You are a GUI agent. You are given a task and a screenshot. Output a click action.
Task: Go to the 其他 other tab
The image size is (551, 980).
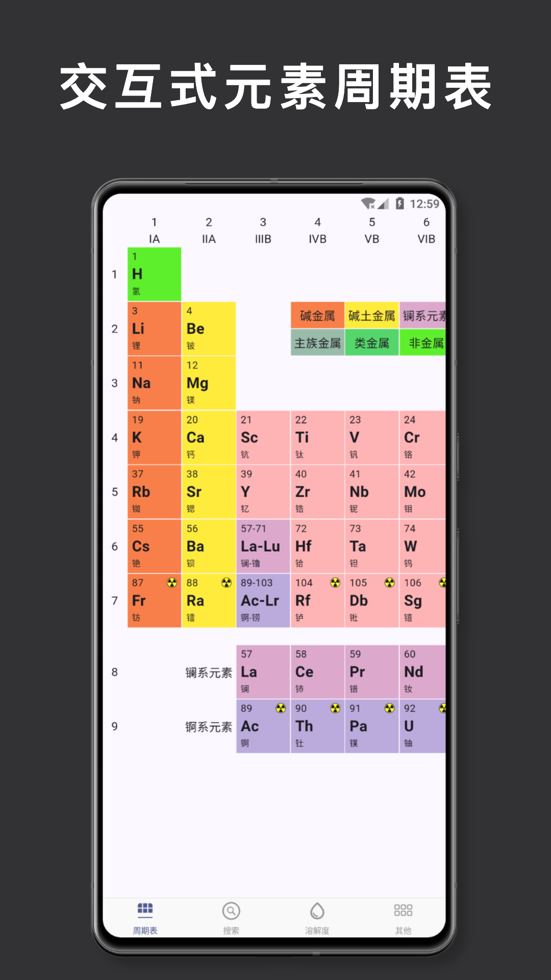coord(403,918)
